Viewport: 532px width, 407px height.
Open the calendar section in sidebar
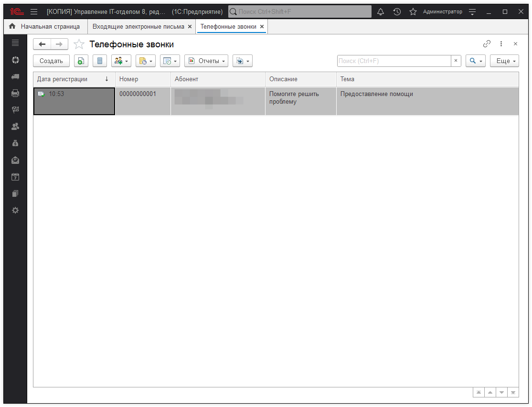click(15, 177)
